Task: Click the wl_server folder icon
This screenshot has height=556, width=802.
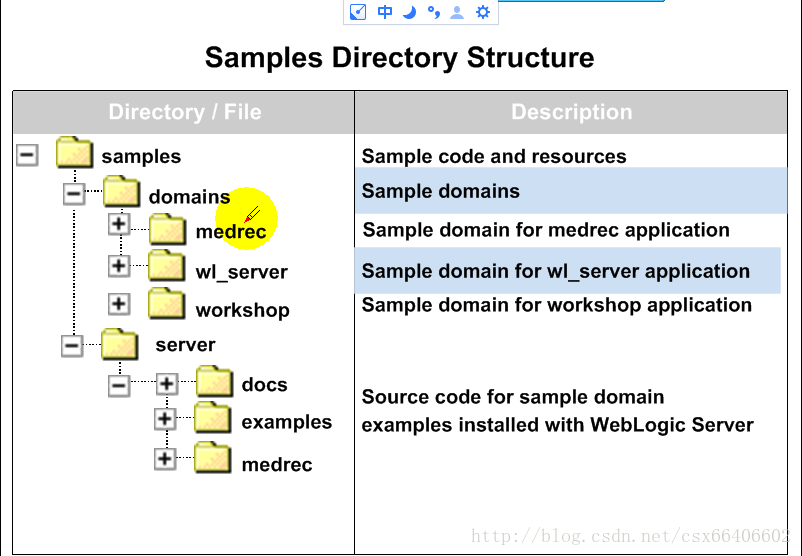Action: pyautogui.click(x=167, y=266)
